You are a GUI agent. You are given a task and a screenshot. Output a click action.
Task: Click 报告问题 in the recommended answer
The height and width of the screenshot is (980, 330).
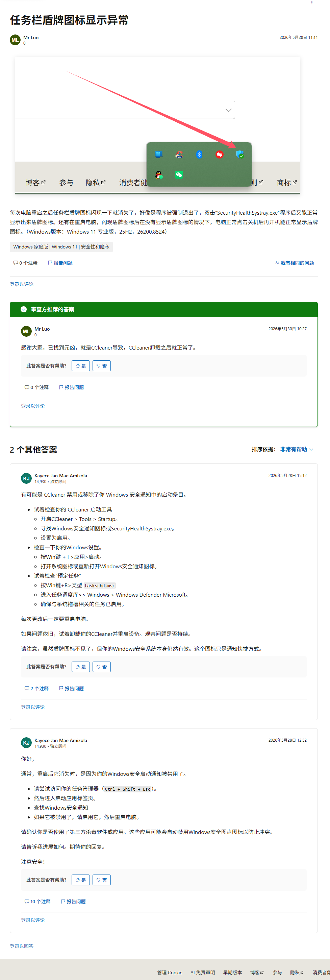pyautogui.click(x=72, y=387)
